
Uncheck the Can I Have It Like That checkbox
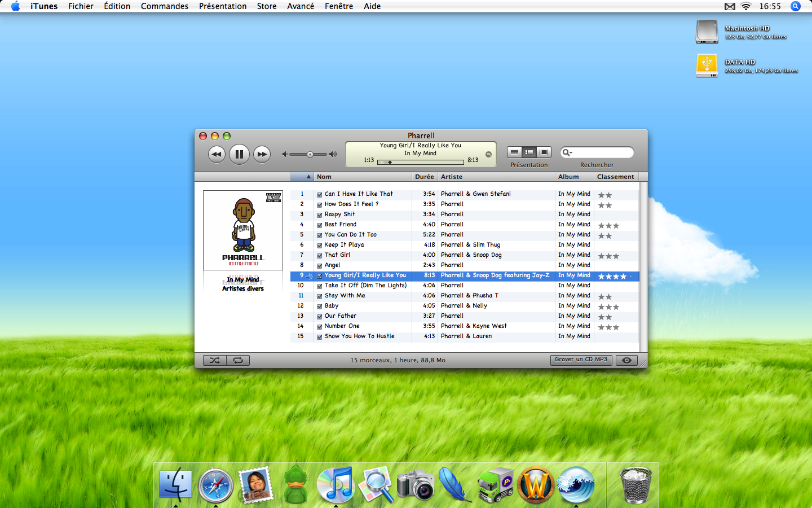tap(319, 194)
